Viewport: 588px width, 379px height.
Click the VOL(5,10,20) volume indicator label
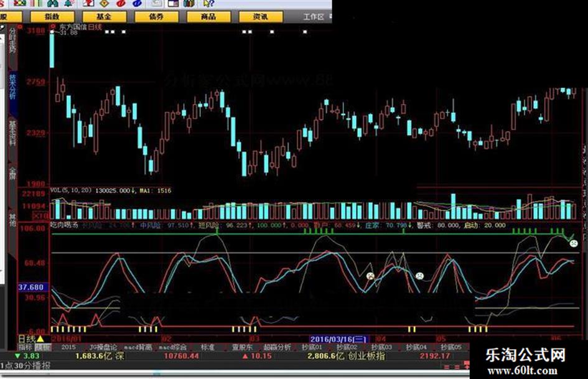click(x=71, y=190)
